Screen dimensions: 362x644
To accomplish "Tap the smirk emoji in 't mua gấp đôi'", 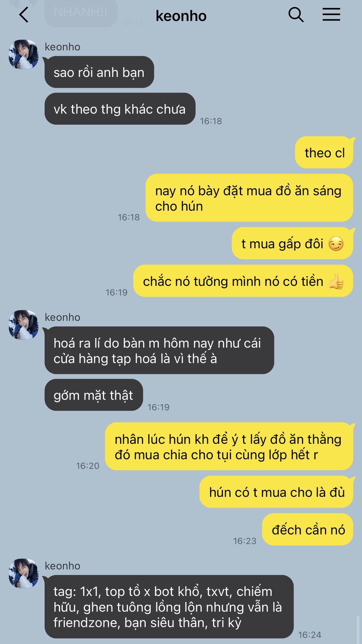I will coord(336,244).
